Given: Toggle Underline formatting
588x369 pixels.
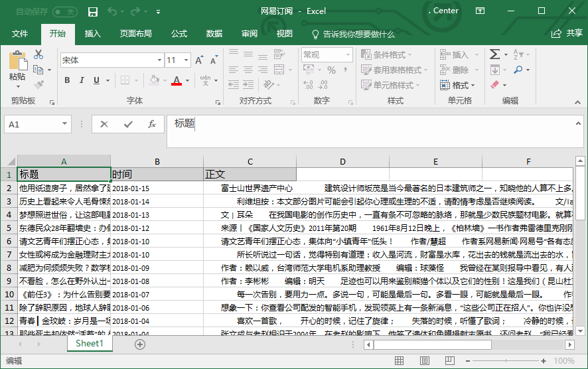Looking at the screenshot, I should click(96, 80).
